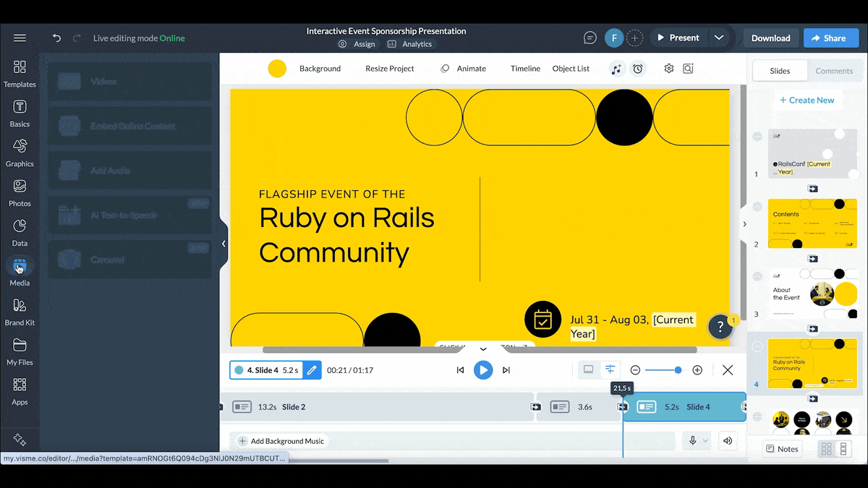Switch to slide view toggle in timeline
Image resolution: width=868 pixels, height=488 pixels.
click(x=588, y=370)
